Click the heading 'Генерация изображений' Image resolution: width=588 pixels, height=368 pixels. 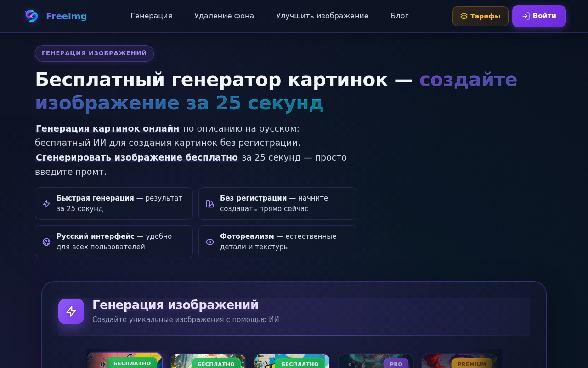click(175, 305)
